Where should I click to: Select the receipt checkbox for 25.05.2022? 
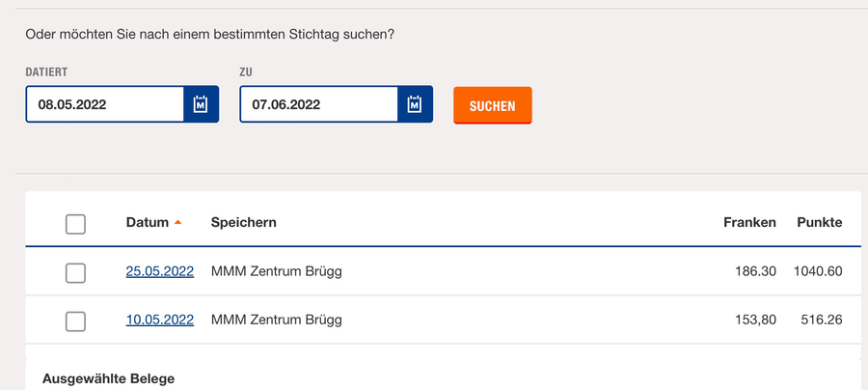pos(75,273)
